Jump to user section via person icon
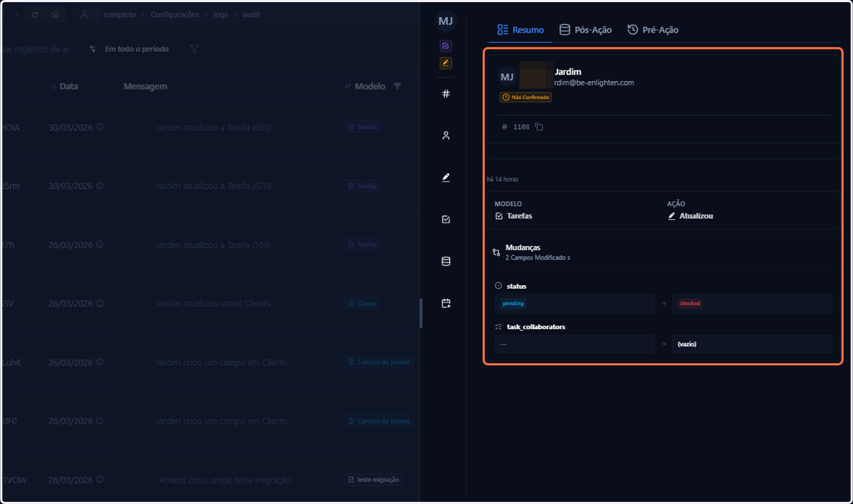Image resolution: width=853 pixels, height=504 pixels. click(x=446, y=135)
